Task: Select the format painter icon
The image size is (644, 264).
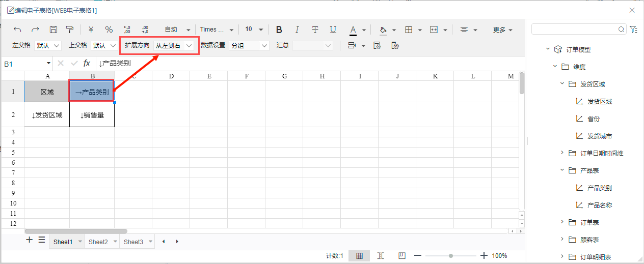Action: tap(70, 30)
